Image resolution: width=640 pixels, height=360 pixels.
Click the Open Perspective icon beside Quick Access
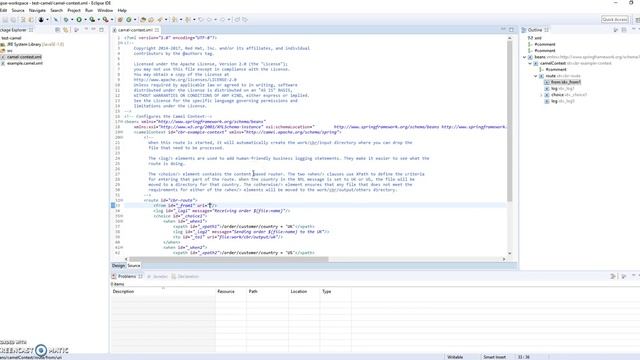pos(638,20)
